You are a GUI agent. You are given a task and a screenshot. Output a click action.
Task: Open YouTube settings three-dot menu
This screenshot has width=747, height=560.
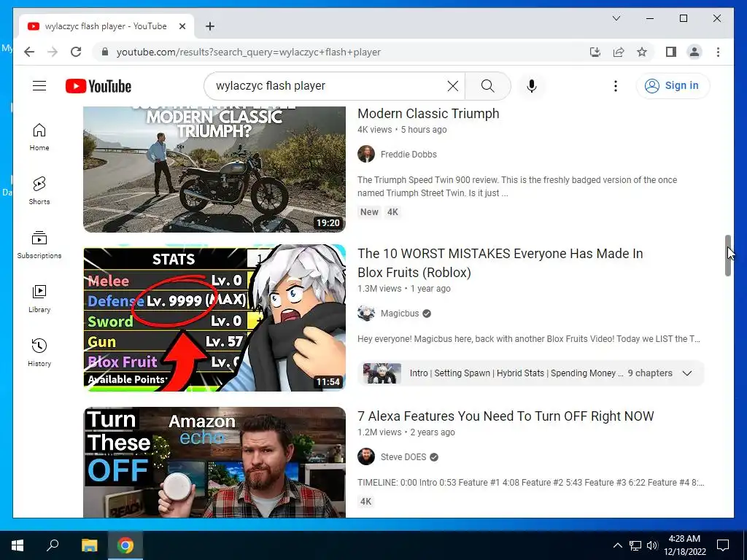[616, 86]
